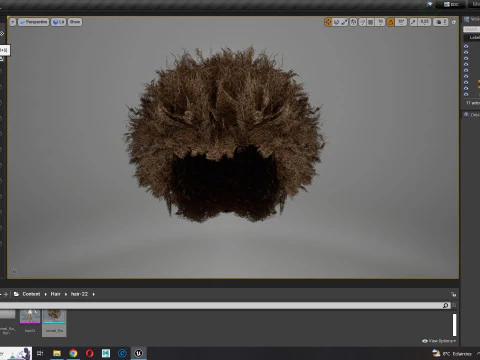
Task: Open the Hair folder in the breadcrumb
Action: point(55,294)
